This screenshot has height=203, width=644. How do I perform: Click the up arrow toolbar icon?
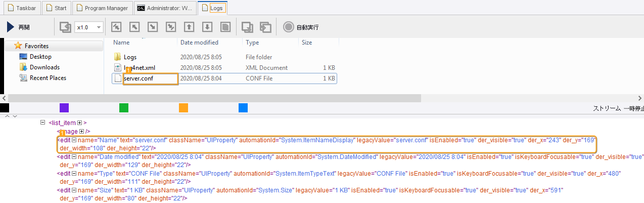coord(189,27)
